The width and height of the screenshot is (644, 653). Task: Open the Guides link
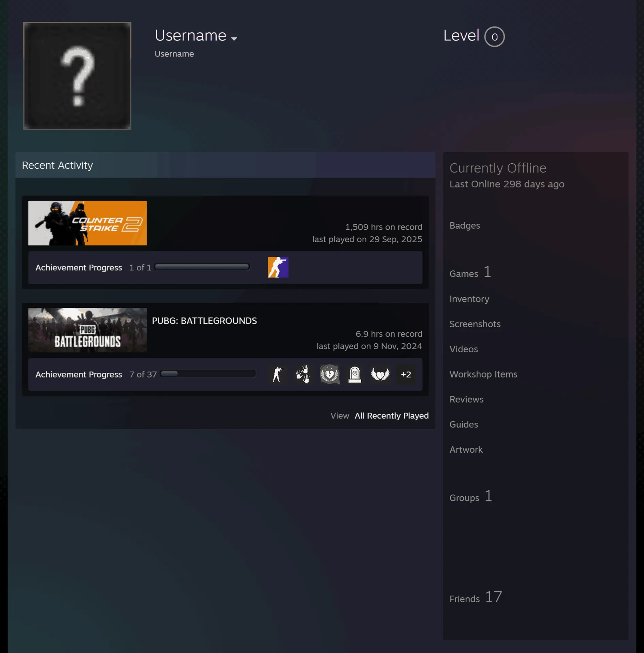(x=464, y=424)
